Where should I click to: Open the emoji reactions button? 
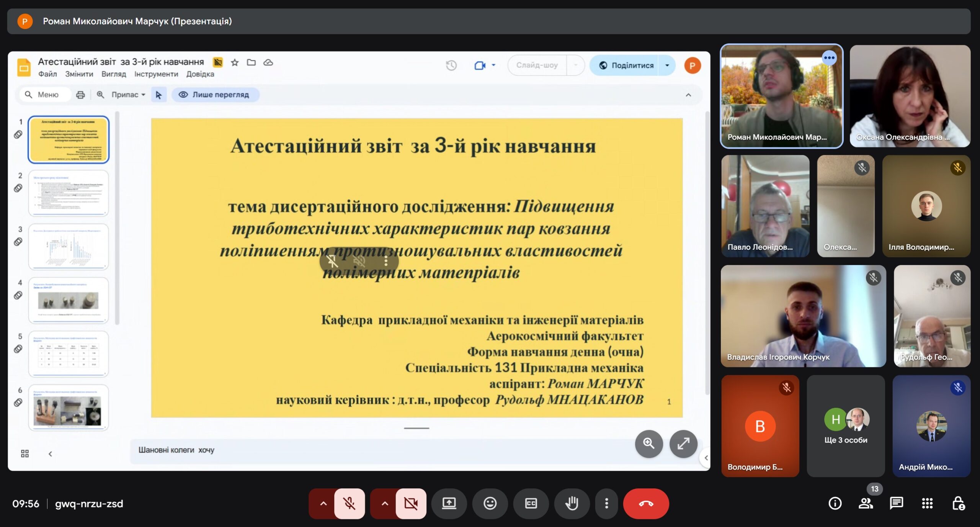click(x=490, y=503)
